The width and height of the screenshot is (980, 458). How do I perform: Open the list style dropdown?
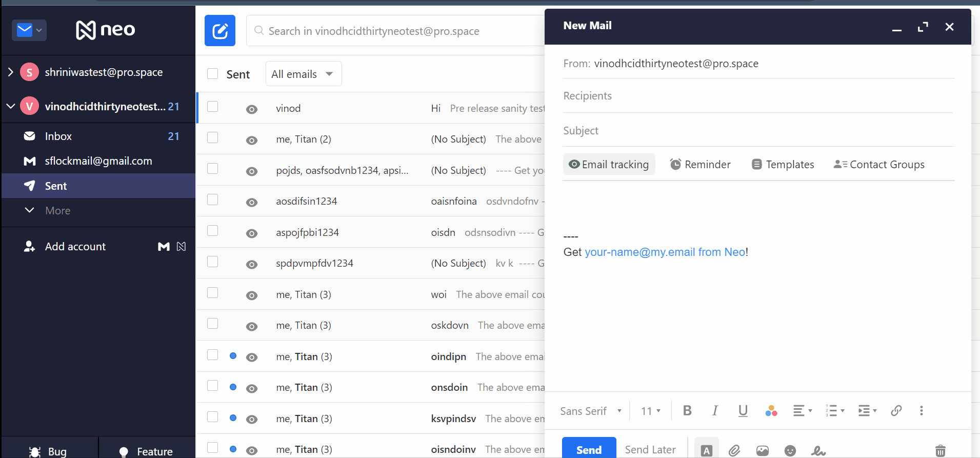point(835,411)
